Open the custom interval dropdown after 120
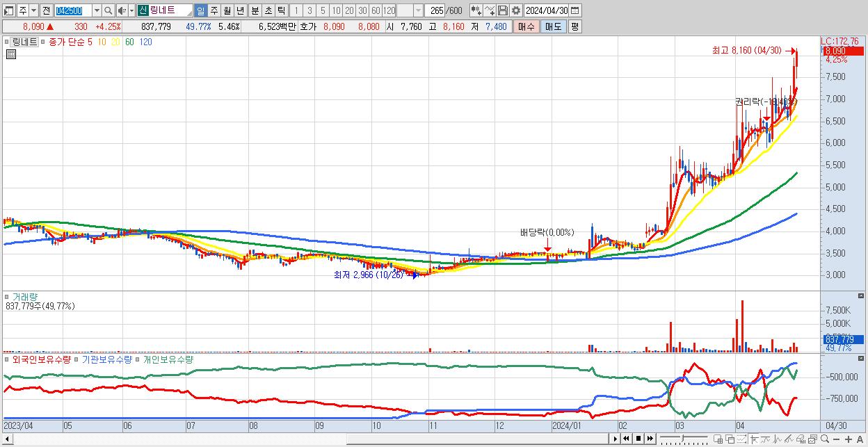 click(418, 10)
